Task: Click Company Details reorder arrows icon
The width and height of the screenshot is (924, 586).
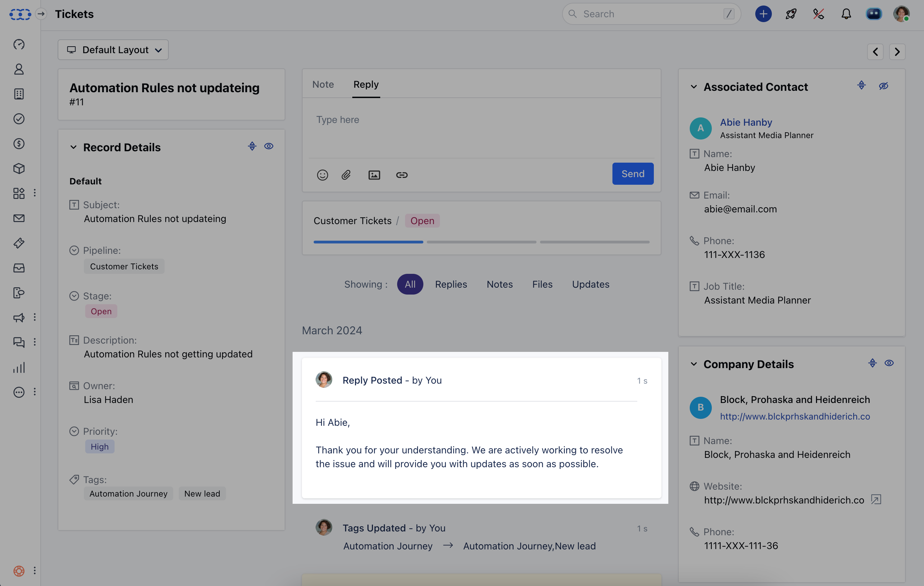Action: coord(873,363)
